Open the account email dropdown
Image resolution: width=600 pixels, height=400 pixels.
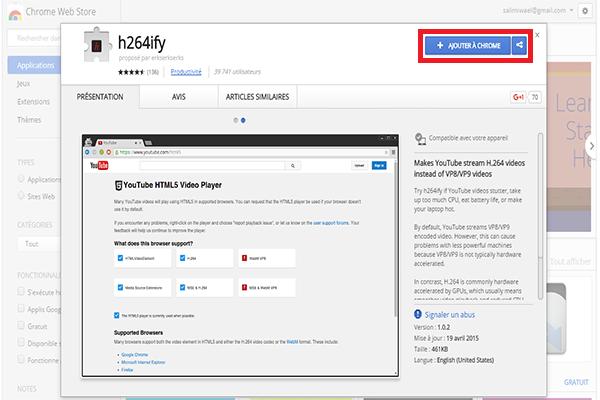pyautogui.click(x=538, y=10)
